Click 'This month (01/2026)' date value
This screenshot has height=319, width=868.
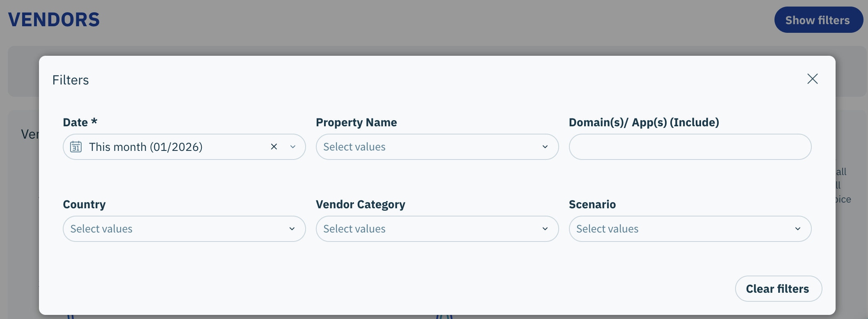point(146,147)
